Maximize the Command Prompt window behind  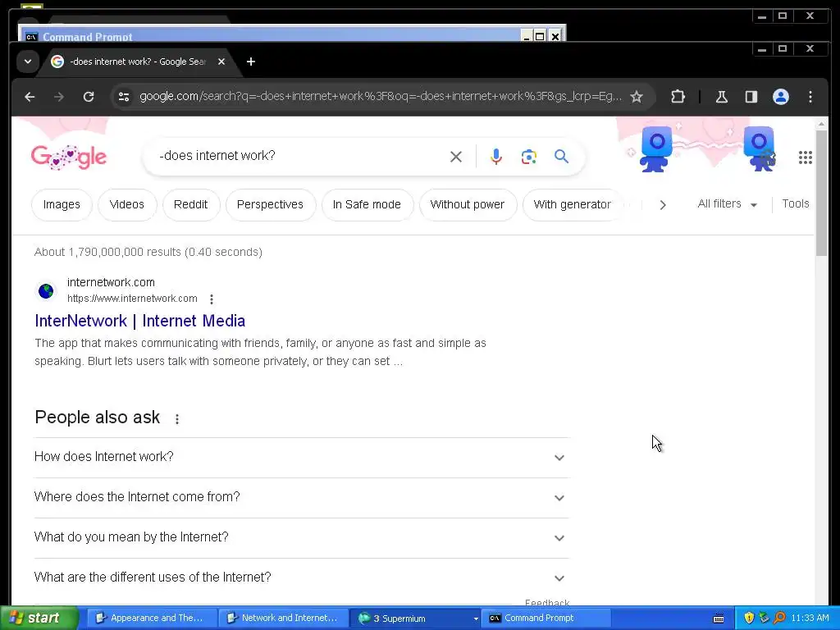[x=540, y=36]
